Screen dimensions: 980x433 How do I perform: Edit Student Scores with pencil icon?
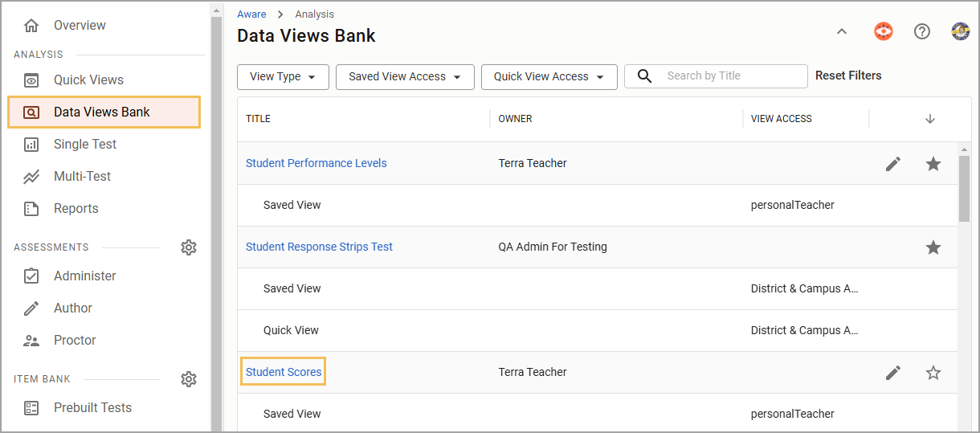coord(893,373)
